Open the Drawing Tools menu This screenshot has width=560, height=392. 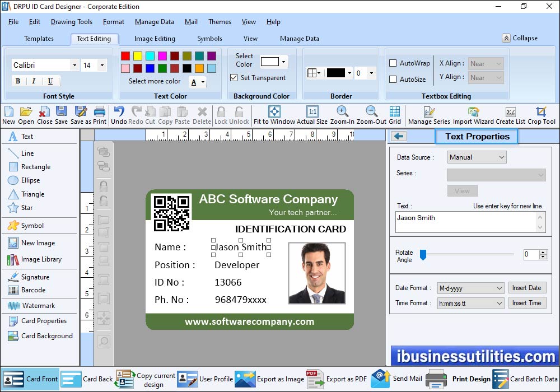pos(71,22)
